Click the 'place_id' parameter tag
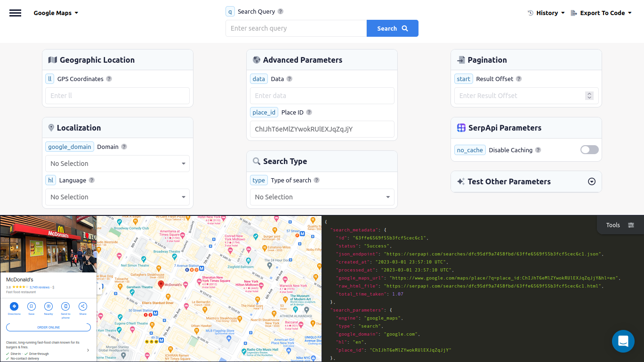The image size is (644, 362). coord(264,112)
